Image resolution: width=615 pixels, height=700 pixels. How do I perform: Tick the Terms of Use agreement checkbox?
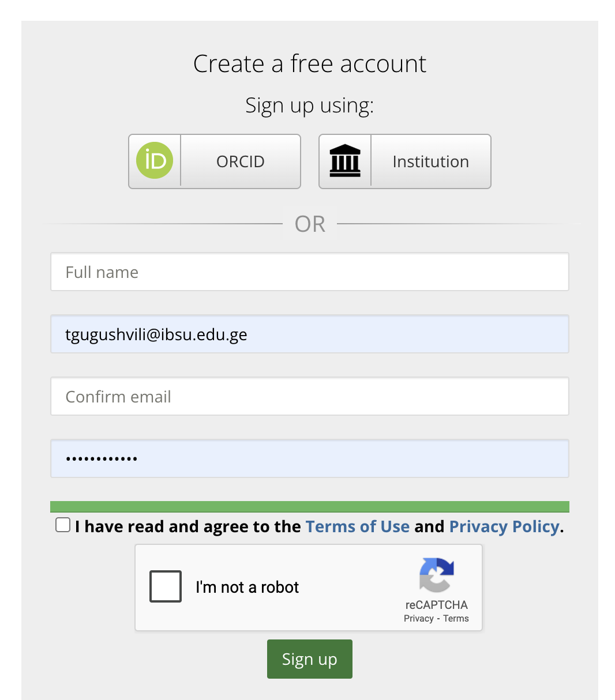[63, 525]
